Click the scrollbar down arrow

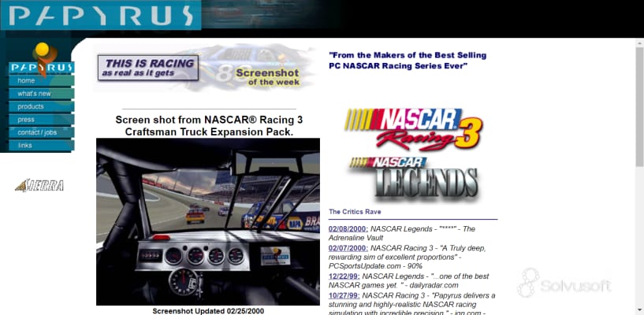[638, 309]
